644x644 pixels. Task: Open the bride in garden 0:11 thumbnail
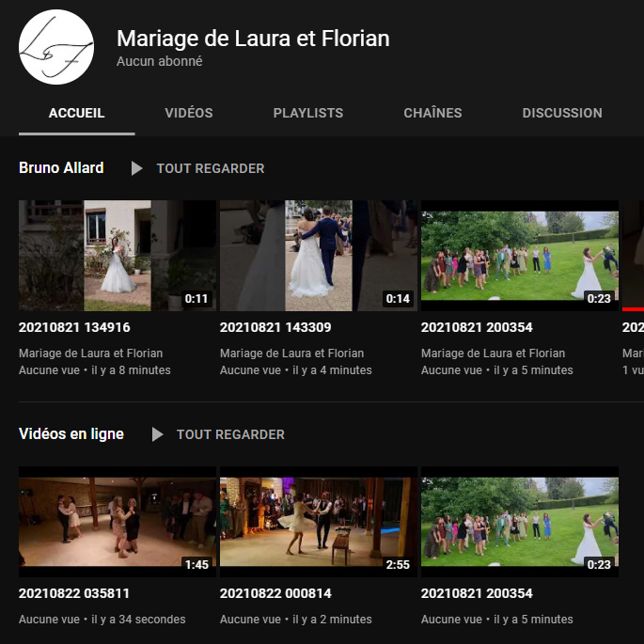click(118, 255)
